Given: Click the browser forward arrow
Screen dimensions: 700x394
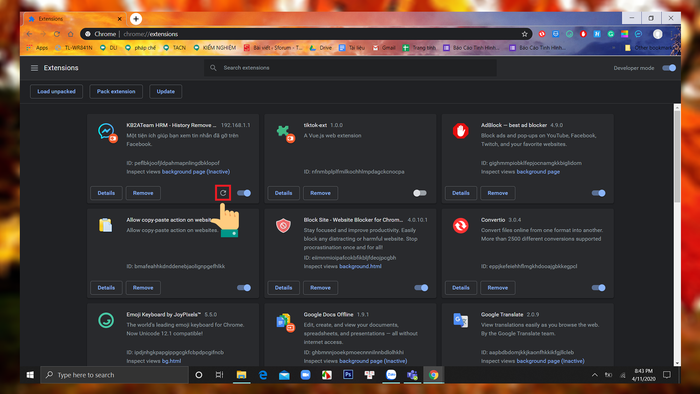Looking at the screenshot, I should pyautogui.click(x=43, y=34).
